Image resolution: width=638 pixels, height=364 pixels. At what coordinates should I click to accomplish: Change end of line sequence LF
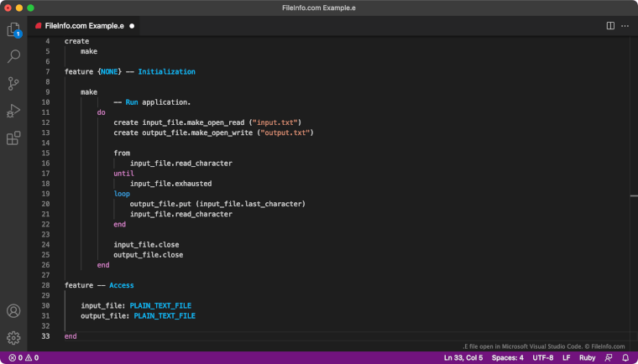point(566,357)
